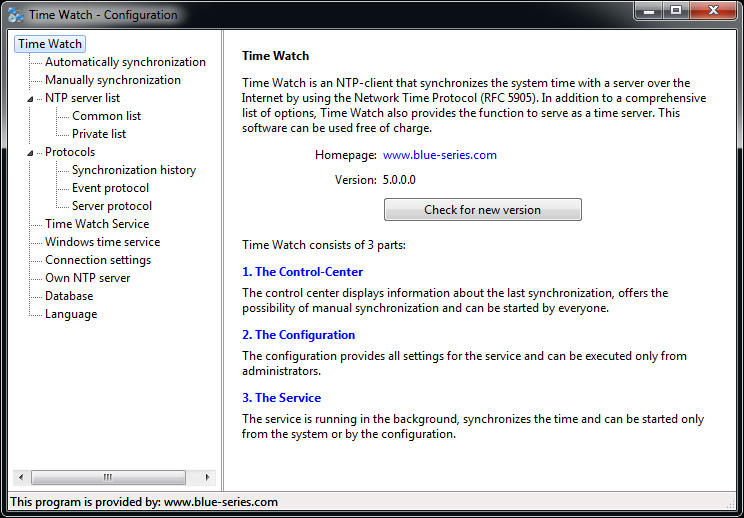Image resolution: width=744 pixels, height=518 pixels.
Task: Close the Time Watch Configuration window
Action: (713, 11)
